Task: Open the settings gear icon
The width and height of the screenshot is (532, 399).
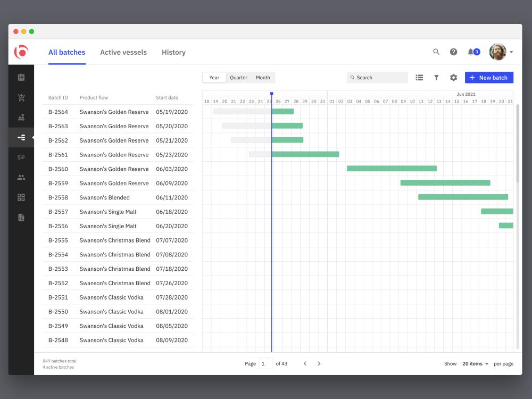Action: (453, 78)
